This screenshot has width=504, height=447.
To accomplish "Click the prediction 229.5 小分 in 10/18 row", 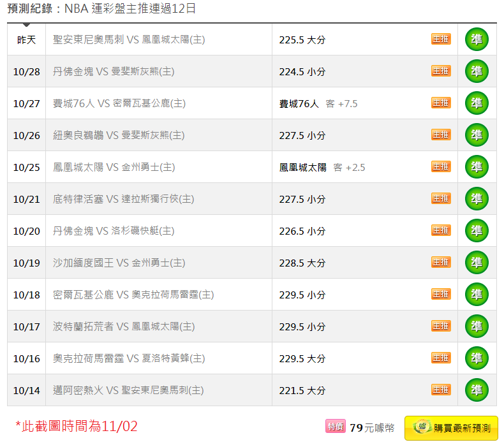I will (302, 295).
